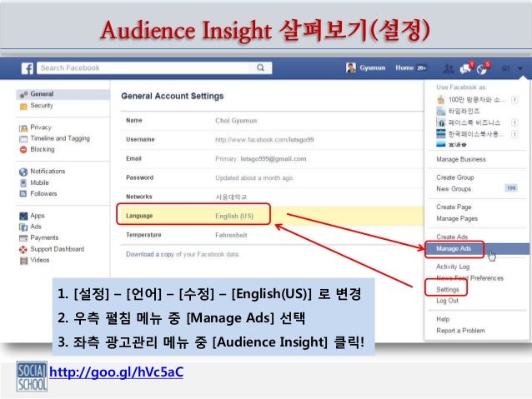Select Log Out menu item

(447, 301)
